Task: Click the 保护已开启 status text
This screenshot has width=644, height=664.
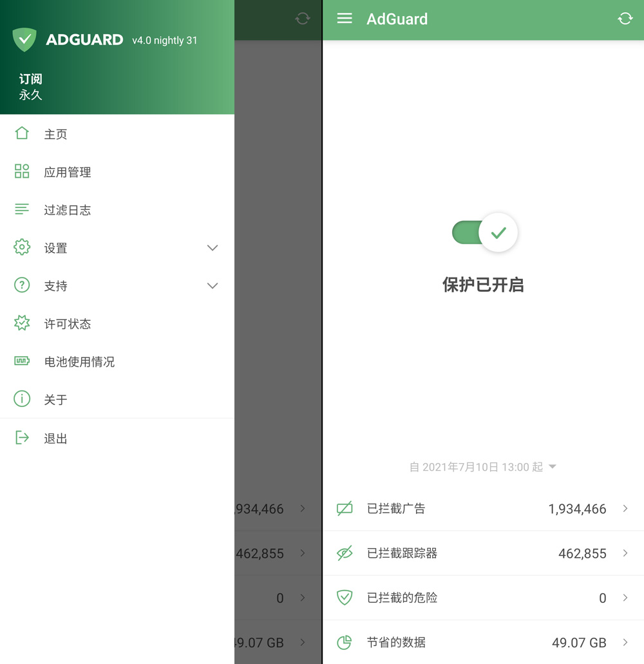Action: (483, 285)
